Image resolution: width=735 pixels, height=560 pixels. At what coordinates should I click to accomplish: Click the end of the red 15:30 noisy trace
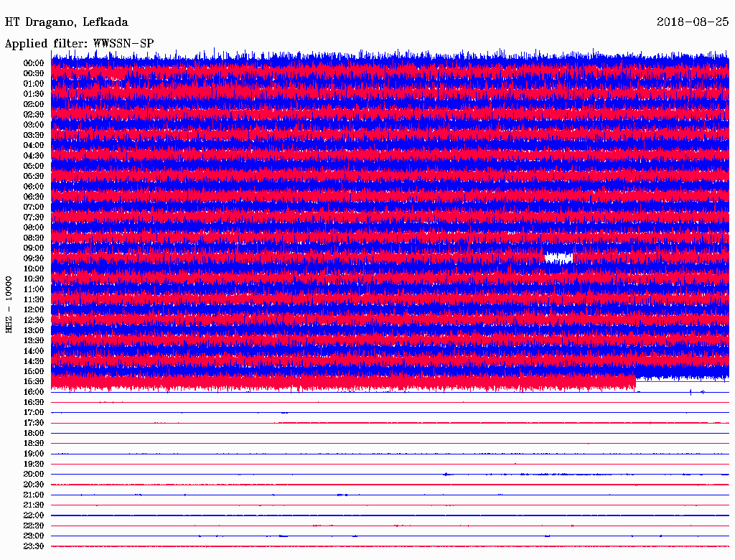[635, 382]
